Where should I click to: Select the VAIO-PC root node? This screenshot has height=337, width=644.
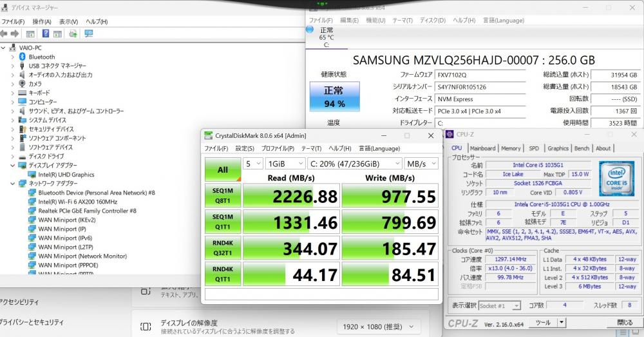[x=30, y=48]
